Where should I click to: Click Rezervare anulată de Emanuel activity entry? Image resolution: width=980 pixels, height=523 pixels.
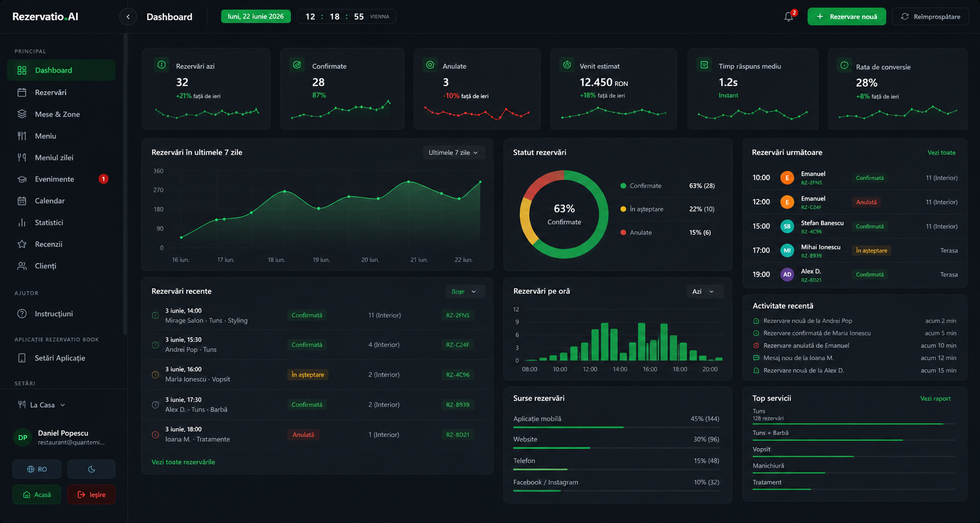coord(854,345)
